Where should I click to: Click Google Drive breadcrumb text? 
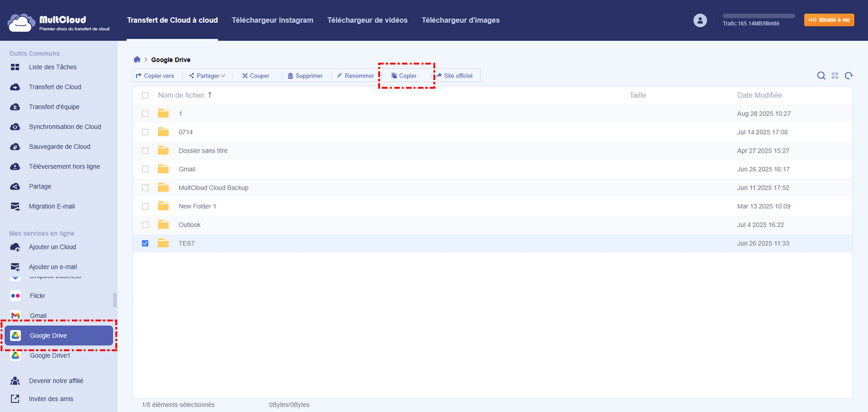(170, 60)
